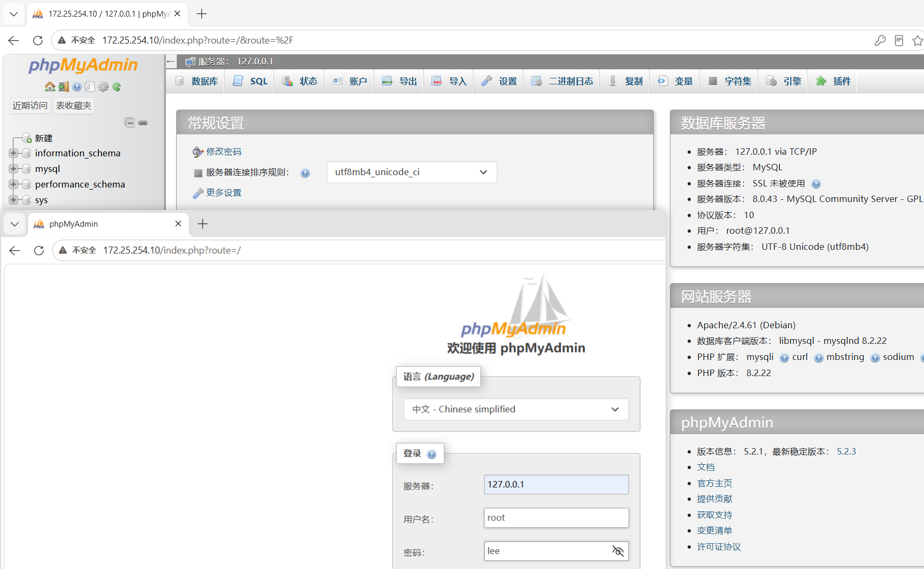Open help icon after mbstring extension

click(875, 358)
